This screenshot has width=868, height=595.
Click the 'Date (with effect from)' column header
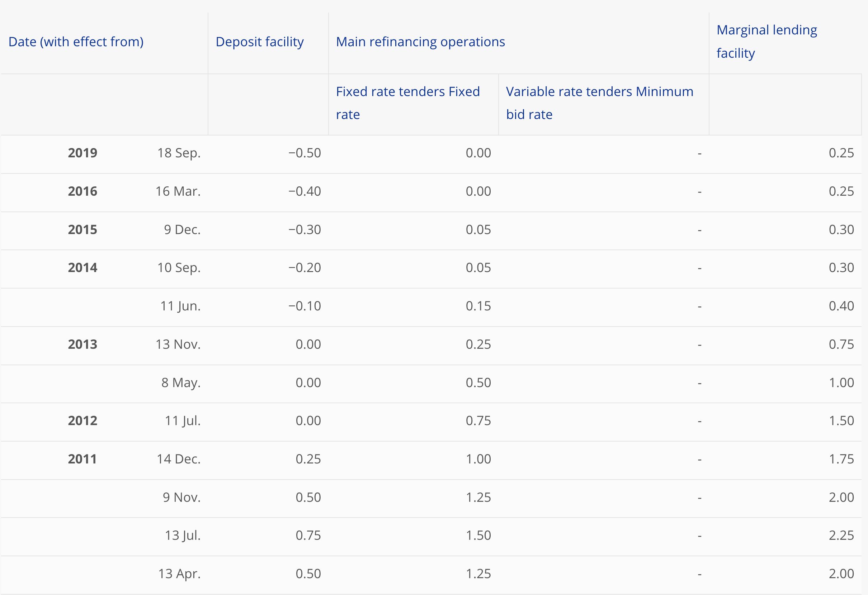click(76, 42)
